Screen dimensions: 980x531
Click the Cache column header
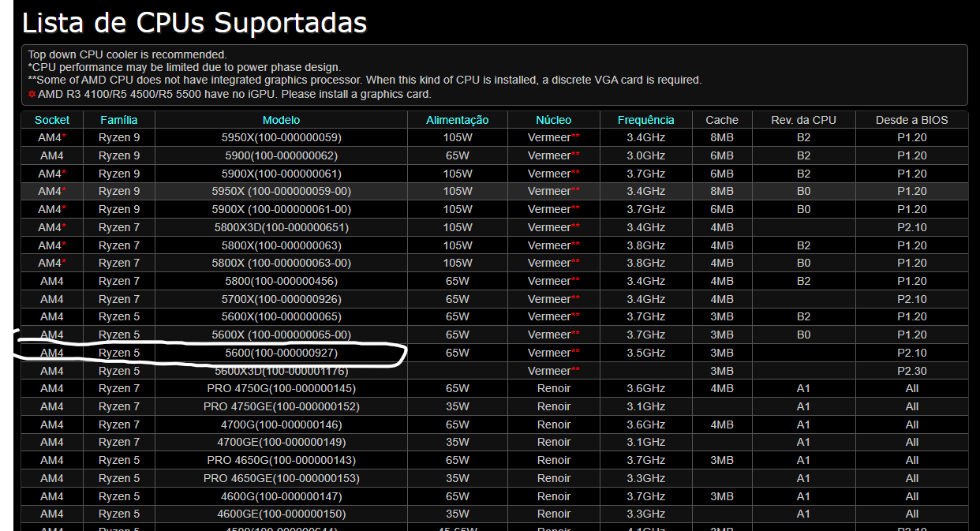722,120
